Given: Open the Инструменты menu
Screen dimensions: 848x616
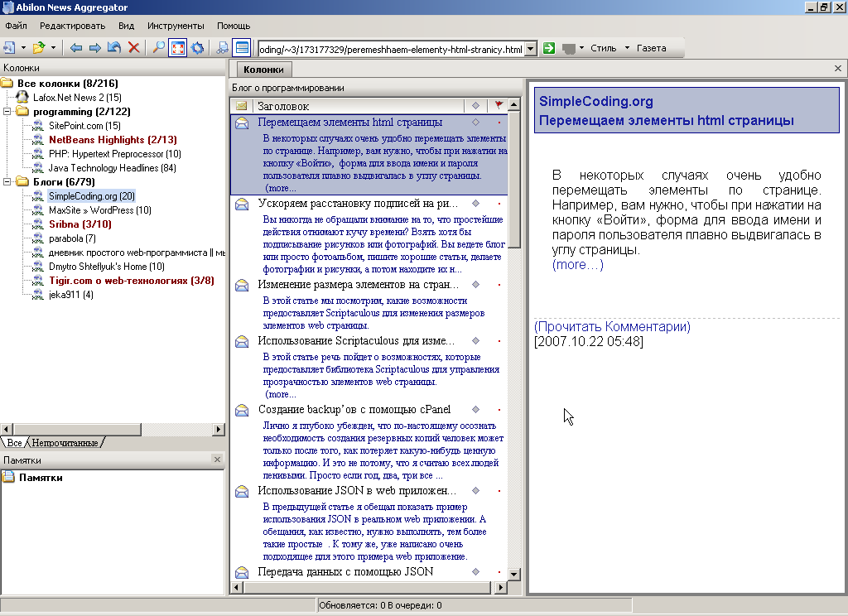Looking at the screenshot, I should [176, 26].
